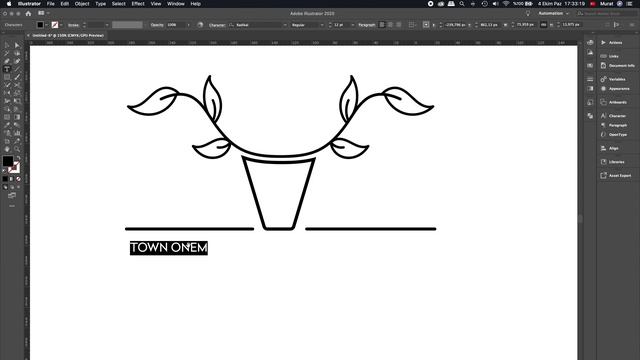Open the stroke weight dropdown

[x=107, y=25]
